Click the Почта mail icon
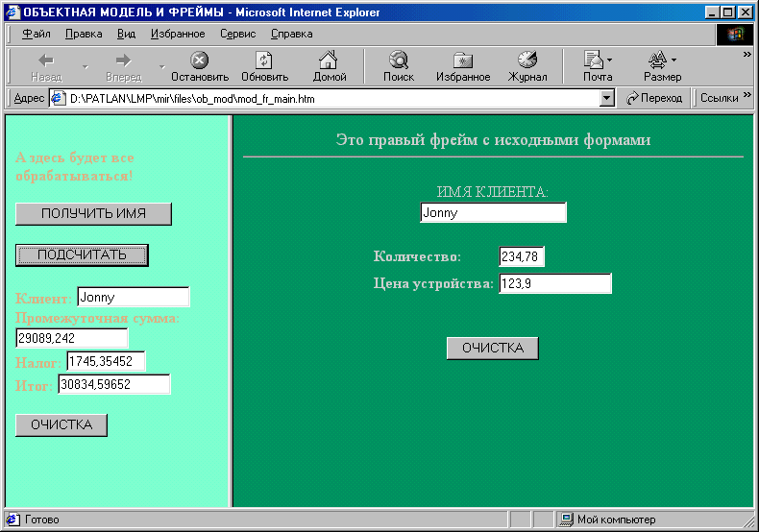 pos(594,60)
